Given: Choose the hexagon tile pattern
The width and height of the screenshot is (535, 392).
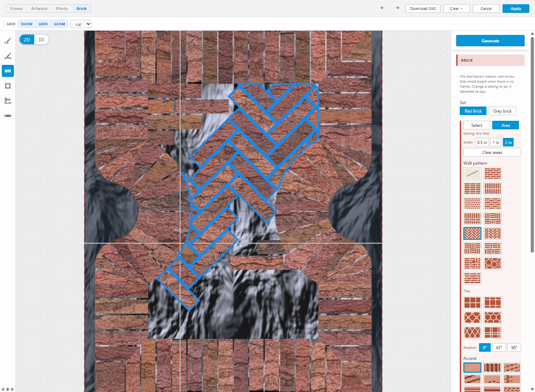Looking at the screenshot, I should click(x=493, y=318).
